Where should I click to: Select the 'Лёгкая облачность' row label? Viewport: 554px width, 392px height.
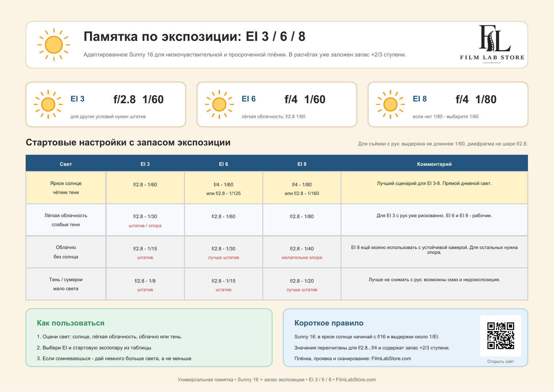66,216
